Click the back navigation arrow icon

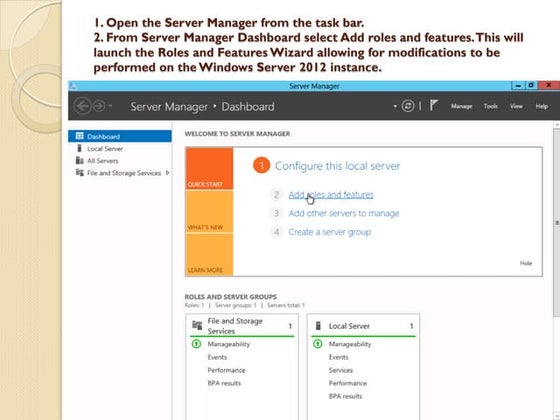coord(82,106)
